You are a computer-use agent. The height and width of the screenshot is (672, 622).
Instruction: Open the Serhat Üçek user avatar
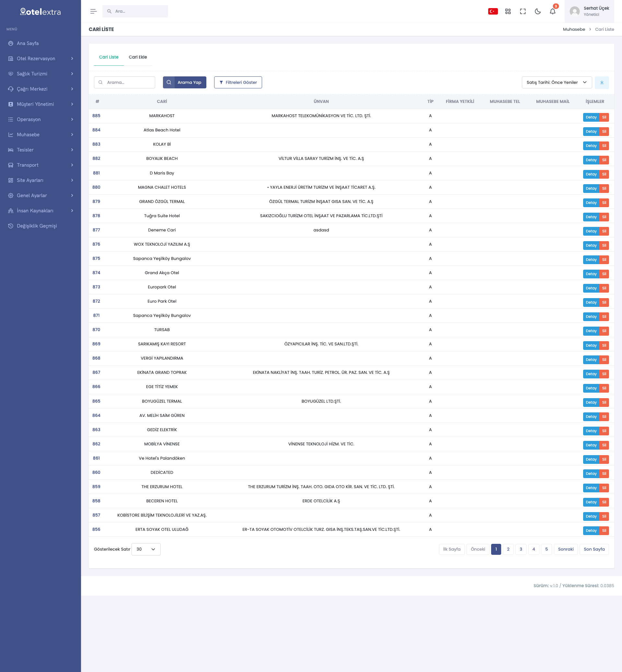coord(575,11)
